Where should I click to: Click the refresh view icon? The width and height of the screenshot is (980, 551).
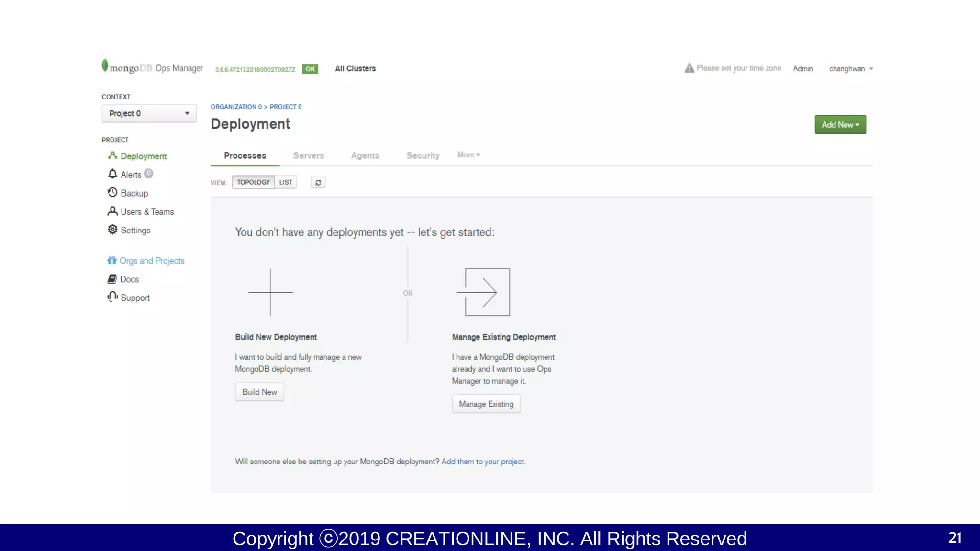pos(318,182)
